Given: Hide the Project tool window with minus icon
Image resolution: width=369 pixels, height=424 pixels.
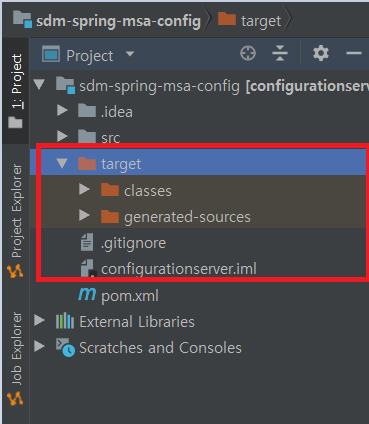Looking at the screenshot, I should (354, 53).
